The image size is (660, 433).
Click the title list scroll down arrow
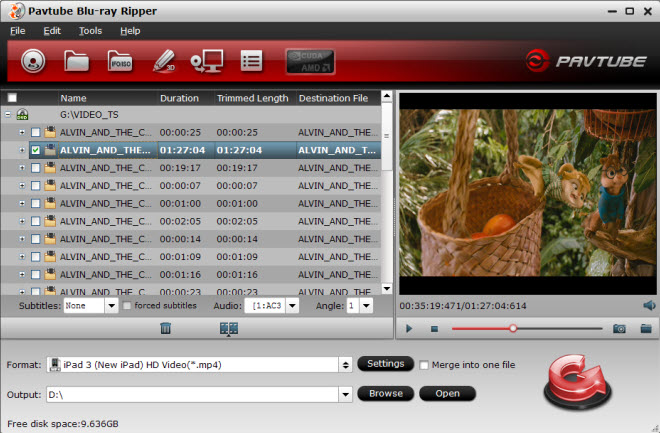[x=386, y=289]
